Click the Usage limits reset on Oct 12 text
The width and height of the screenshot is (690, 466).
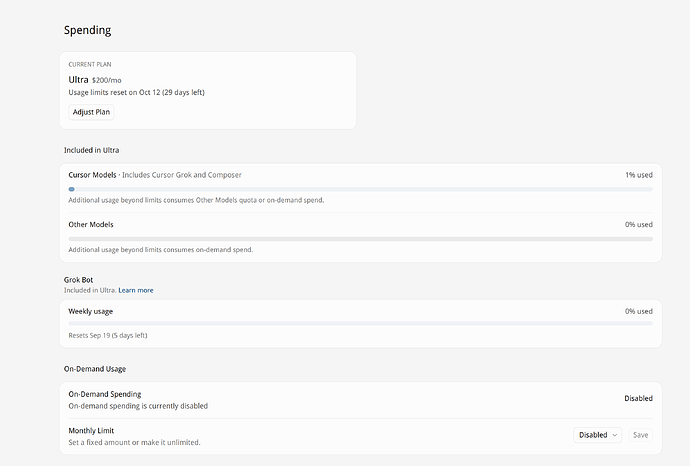click(x=136, y=92)
